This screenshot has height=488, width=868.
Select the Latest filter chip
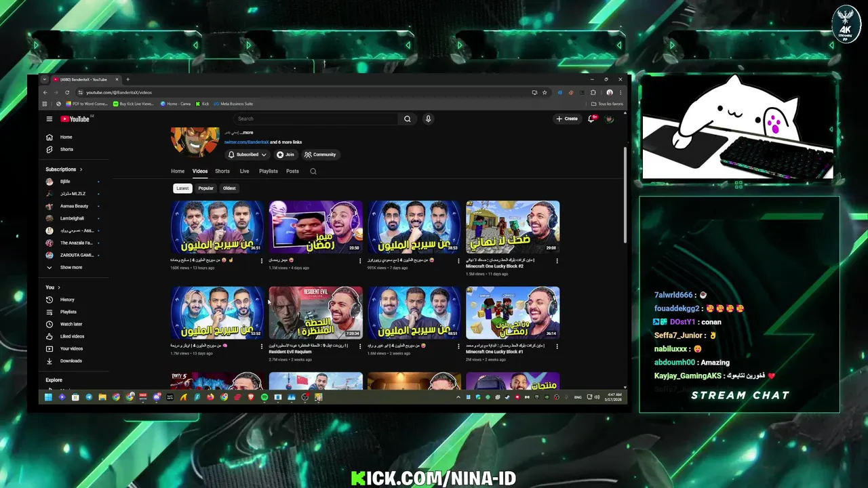point(182,188)
